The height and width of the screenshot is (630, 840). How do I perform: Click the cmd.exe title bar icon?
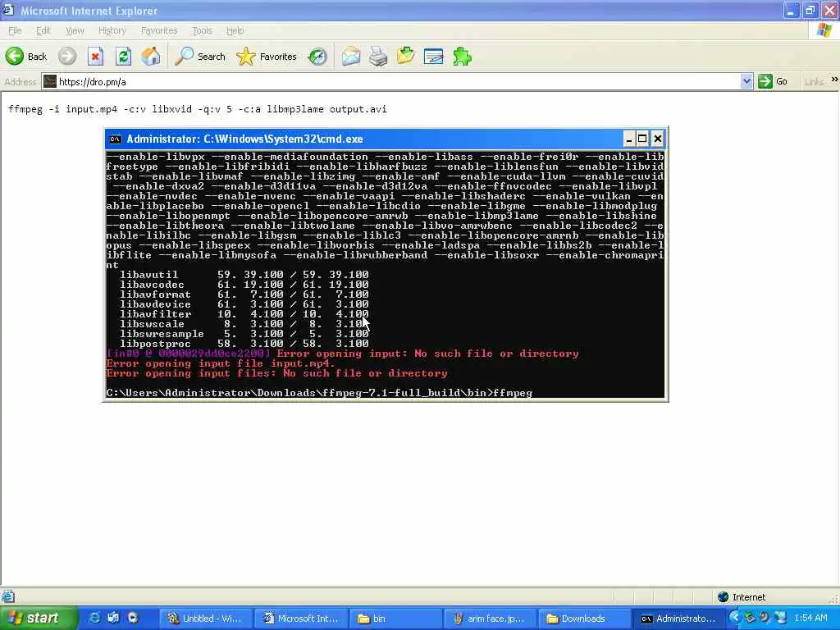[x=115, y=139]
